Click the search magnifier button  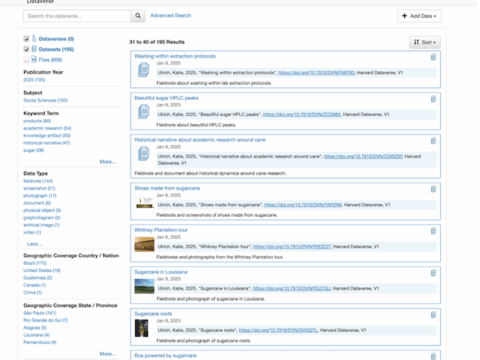tap(138, 16)
